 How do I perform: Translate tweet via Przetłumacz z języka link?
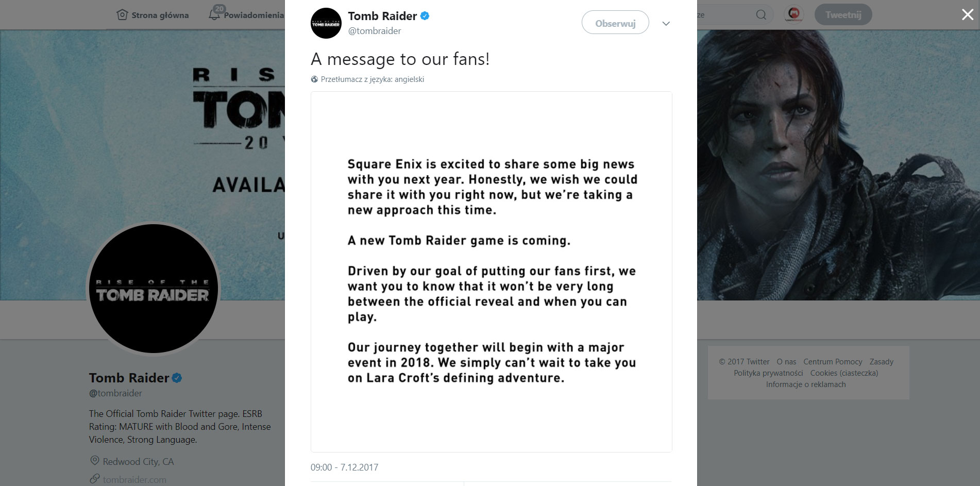click(x=373, y=79)
